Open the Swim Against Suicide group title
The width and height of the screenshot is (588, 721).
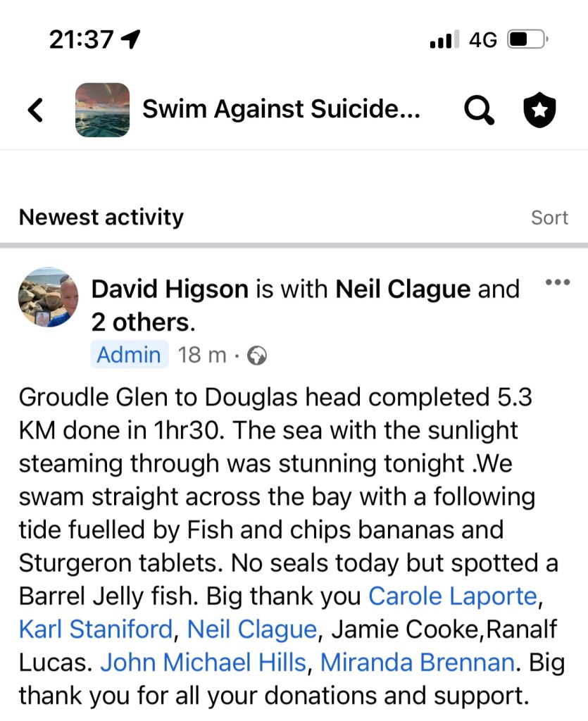[x=281, y=109]
